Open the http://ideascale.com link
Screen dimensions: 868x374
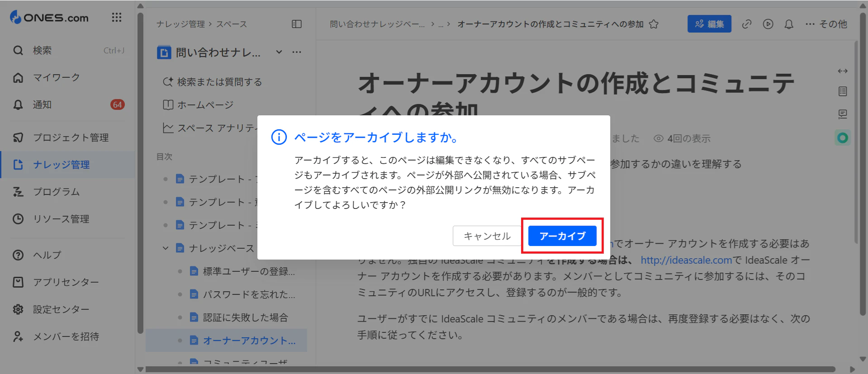[686, 260]
